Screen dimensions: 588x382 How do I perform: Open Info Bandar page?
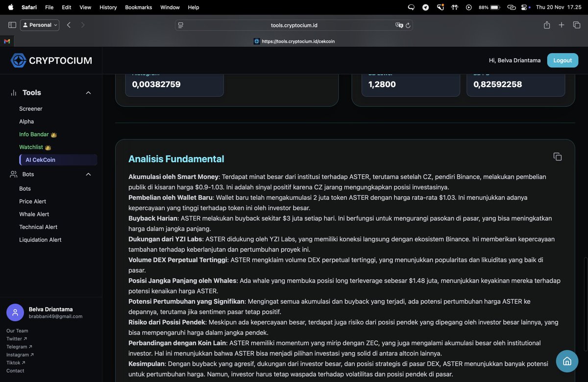point(34,134)
